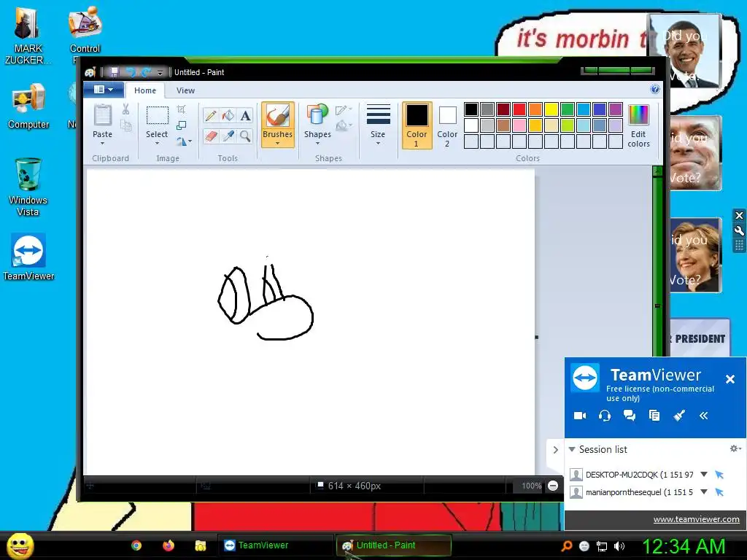Expand the Select dropdown arrow

157,144
